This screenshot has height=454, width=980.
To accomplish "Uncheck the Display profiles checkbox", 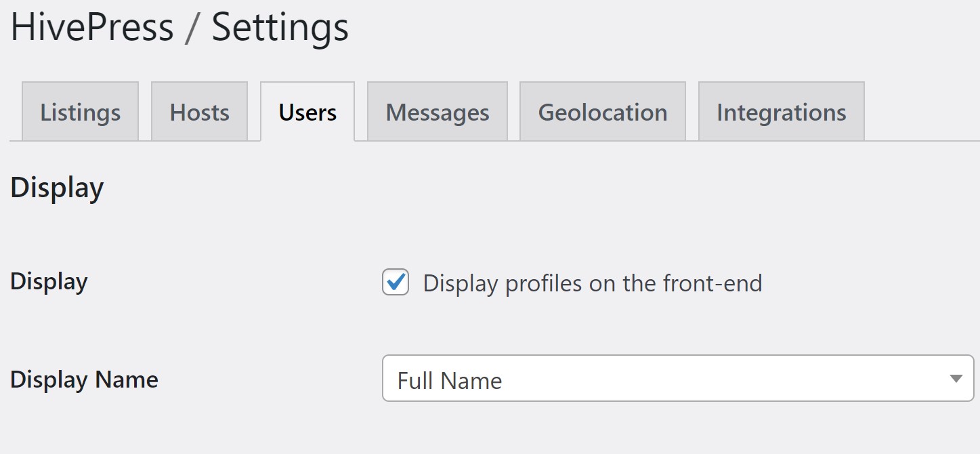I will [x=396, y=282].
